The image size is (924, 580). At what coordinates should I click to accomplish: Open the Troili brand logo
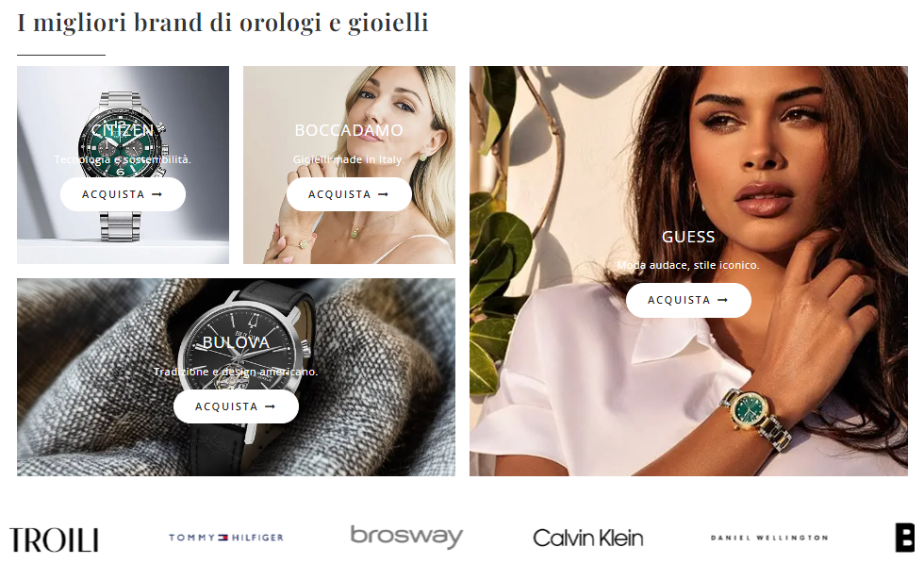(55, 539)
